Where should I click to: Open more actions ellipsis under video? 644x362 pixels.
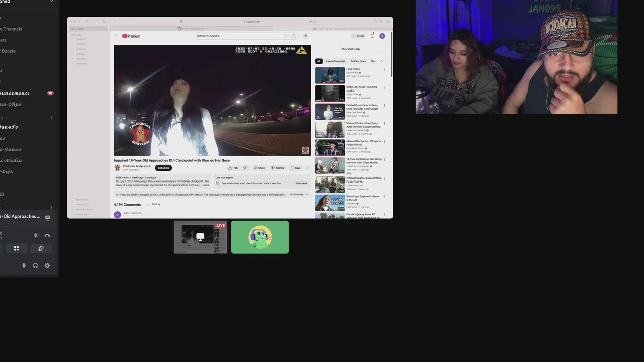pos(308,168)
